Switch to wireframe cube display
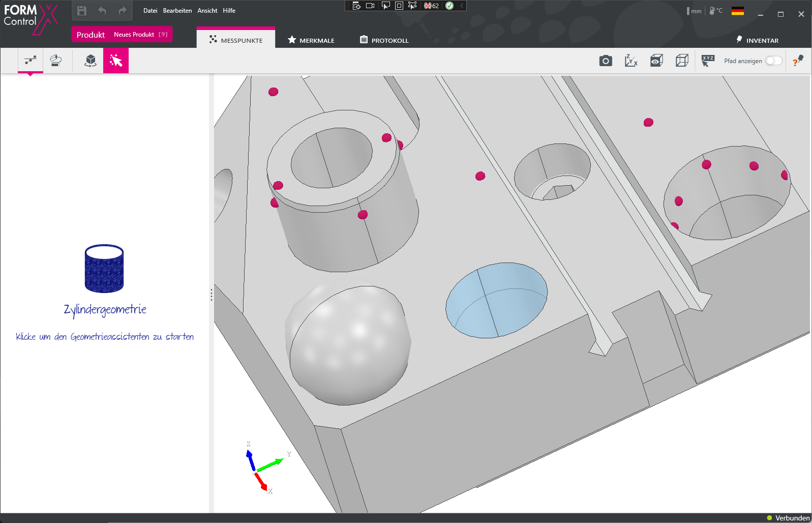This screenshot has height=523, width=812. (x=682, y=61)
